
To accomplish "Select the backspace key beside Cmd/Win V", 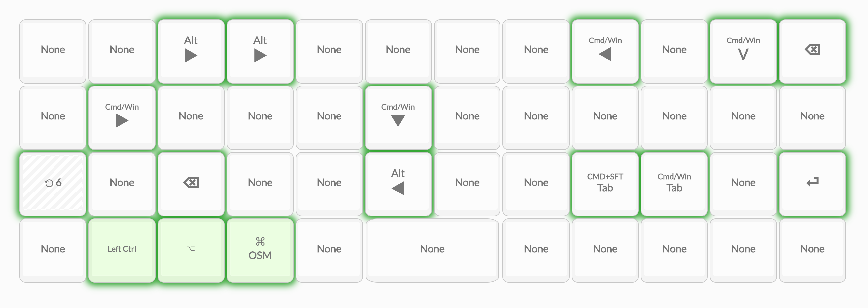I will point(812,50).
